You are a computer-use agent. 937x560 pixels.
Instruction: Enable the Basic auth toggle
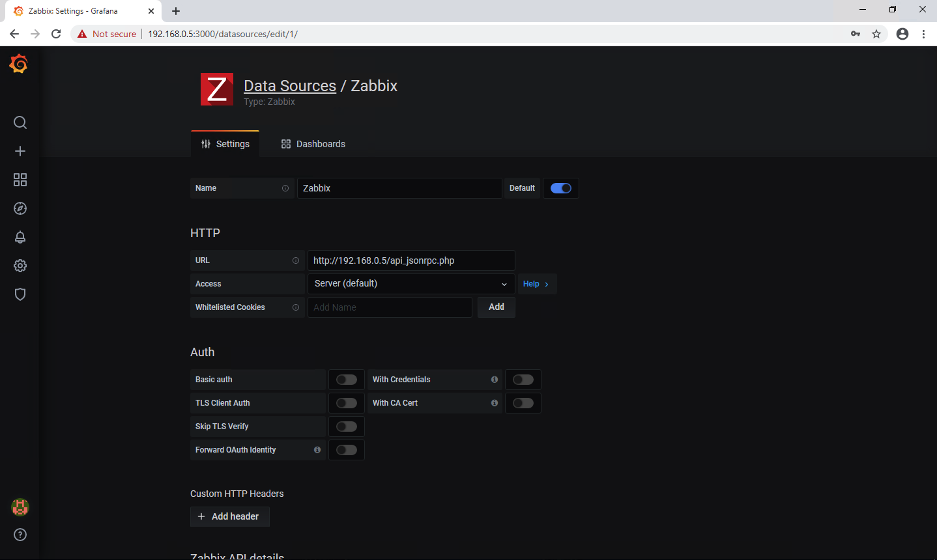click(347, 380)
